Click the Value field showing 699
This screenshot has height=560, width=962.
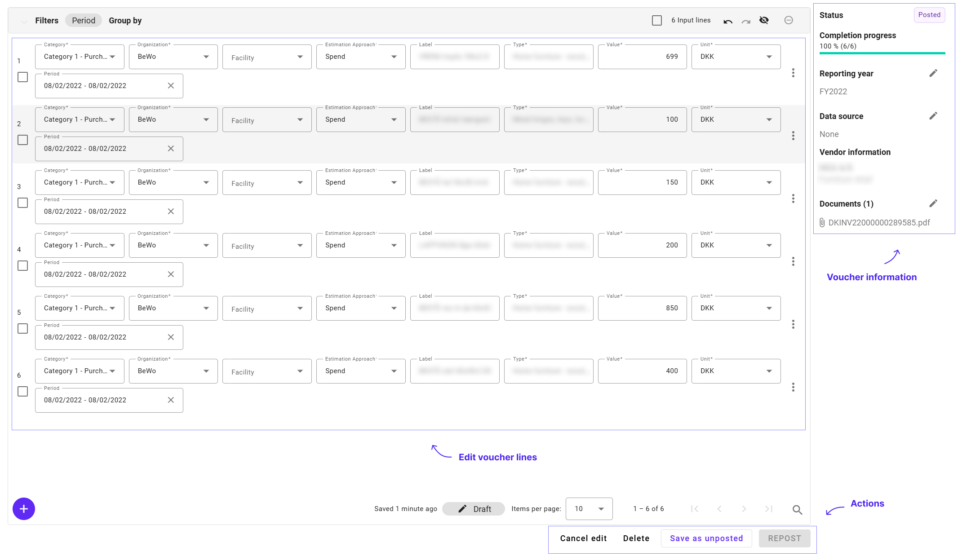click(642, 57)
